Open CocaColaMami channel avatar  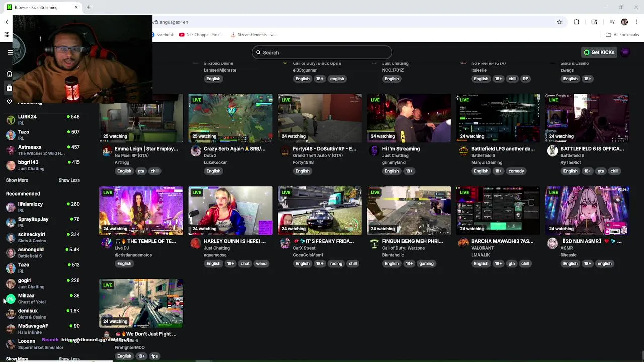pyautogui.click(x=285, y=244)
